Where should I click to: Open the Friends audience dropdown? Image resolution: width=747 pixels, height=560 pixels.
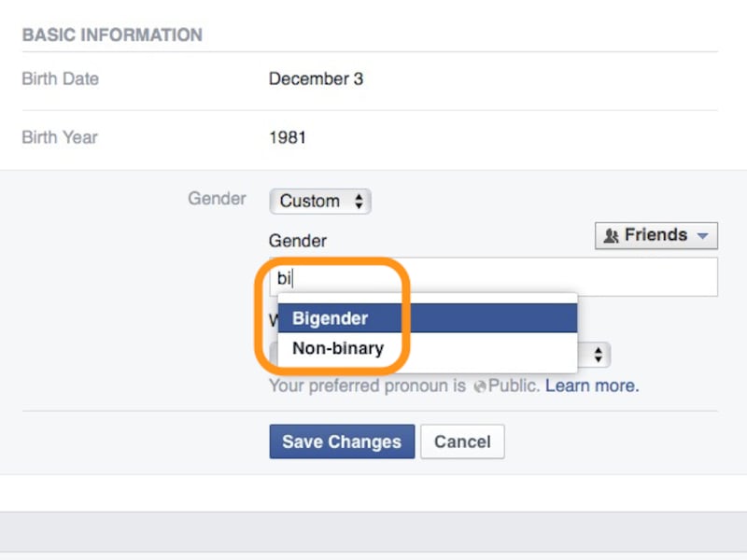pyautogui.click(x=655, y=235)
